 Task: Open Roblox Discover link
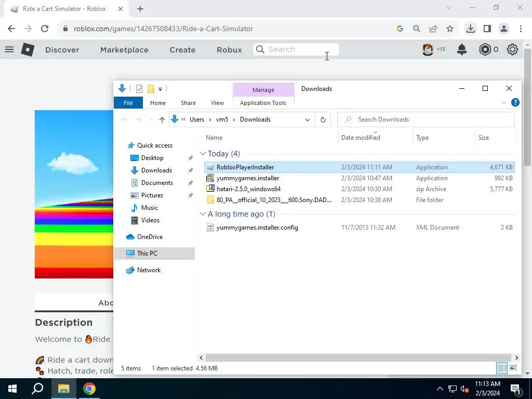click(x=62, y=50)
